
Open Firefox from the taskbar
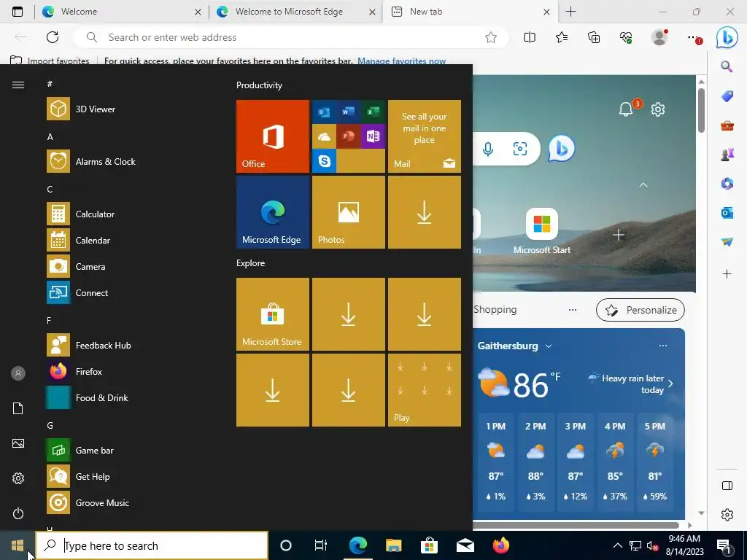(500, 545)
